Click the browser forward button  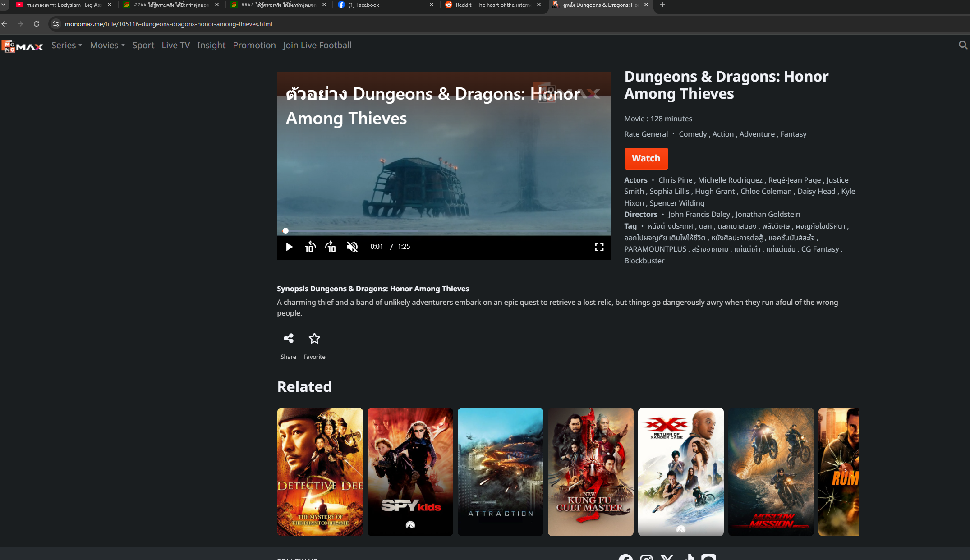pos(20,24)
